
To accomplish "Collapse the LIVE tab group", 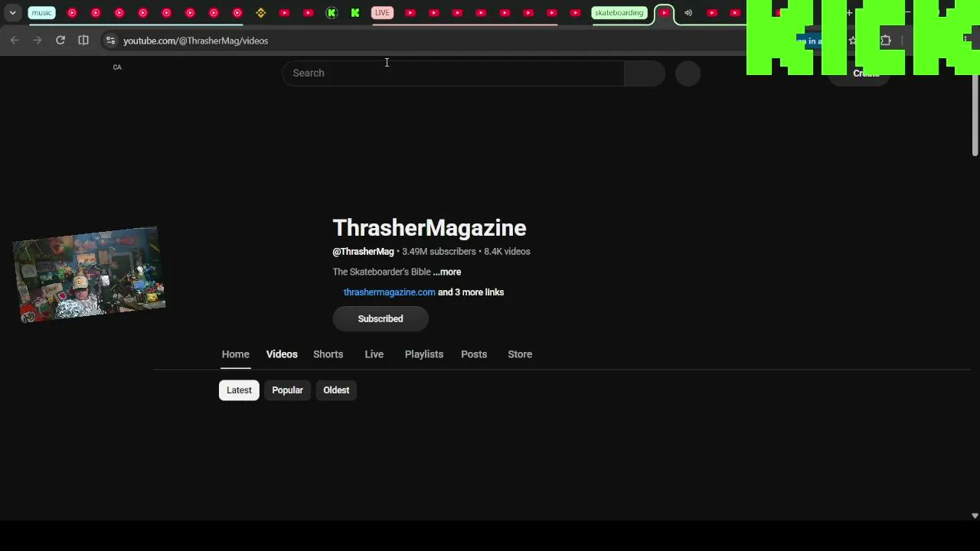I will click(382, 13).
